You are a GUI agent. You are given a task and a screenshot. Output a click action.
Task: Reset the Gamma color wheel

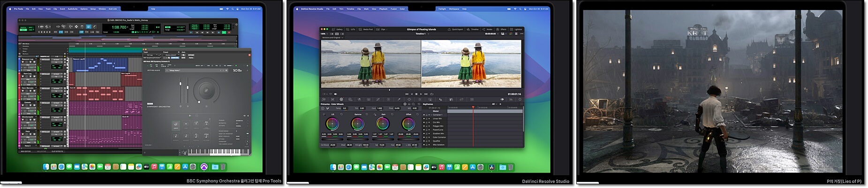[366, 114]
